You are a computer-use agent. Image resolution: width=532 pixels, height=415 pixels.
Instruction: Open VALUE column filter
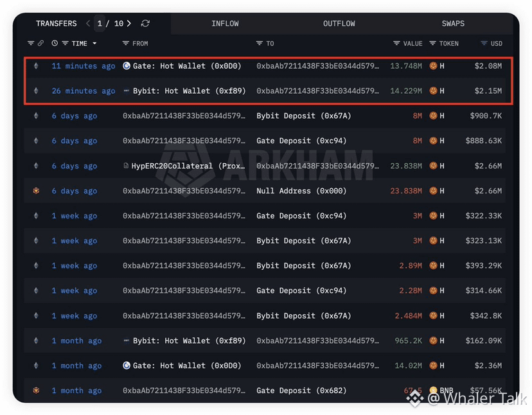click(x=396, y=43)
